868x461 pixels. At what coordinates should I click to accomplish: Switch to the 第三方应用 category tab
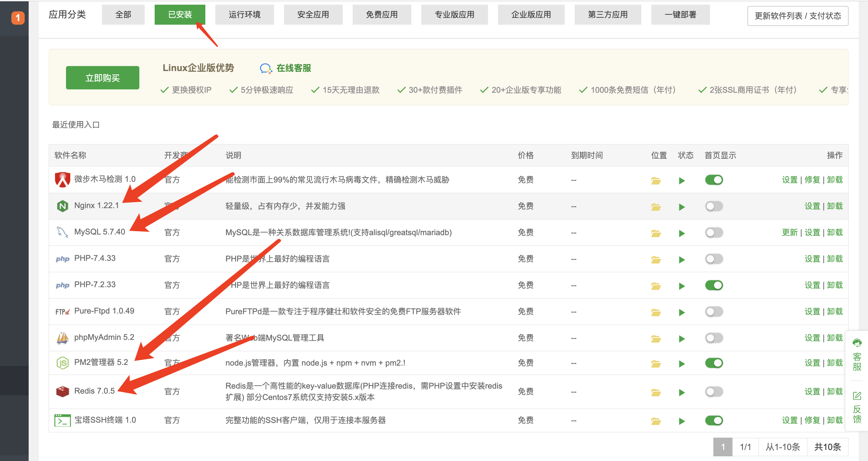point(608,14)
